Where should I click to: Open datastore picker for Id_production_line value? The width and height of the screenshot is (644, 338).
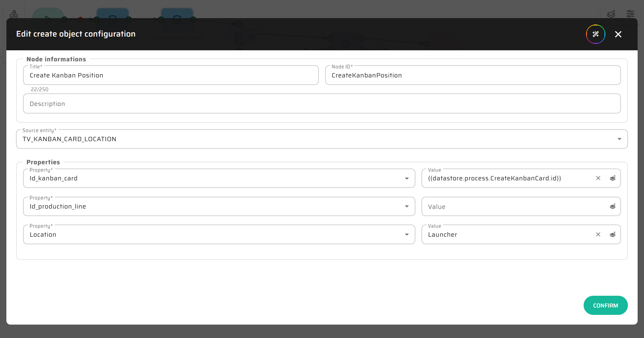click(612, 207)
